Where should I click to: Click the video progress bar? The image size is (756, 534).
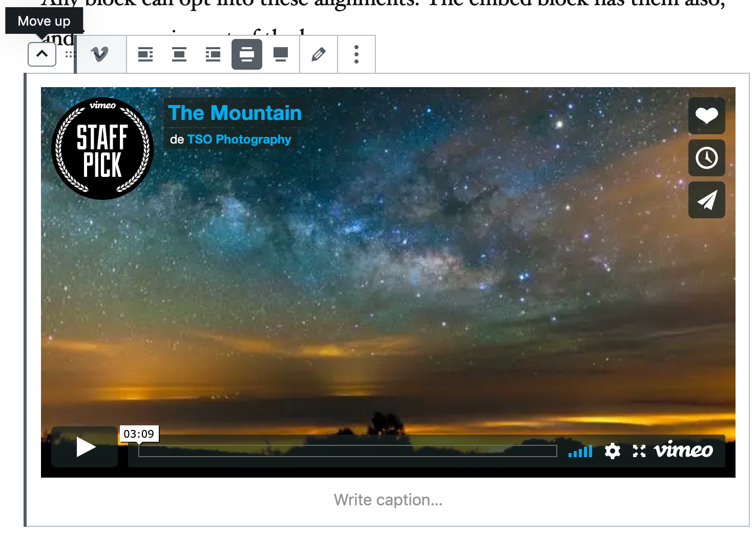[x=348, y=451]
